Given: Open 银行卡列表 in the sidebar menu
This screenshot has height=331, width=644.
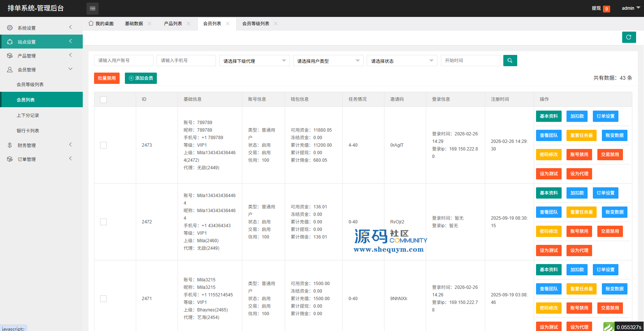Looking at the screenshot, I should click(28, 131).
